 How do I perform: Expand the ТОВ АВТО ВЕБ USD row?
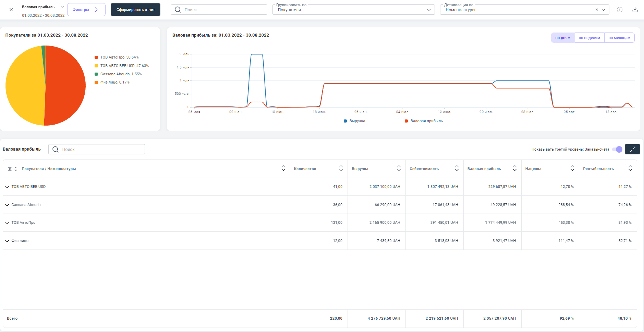click(x=7, y=187)
